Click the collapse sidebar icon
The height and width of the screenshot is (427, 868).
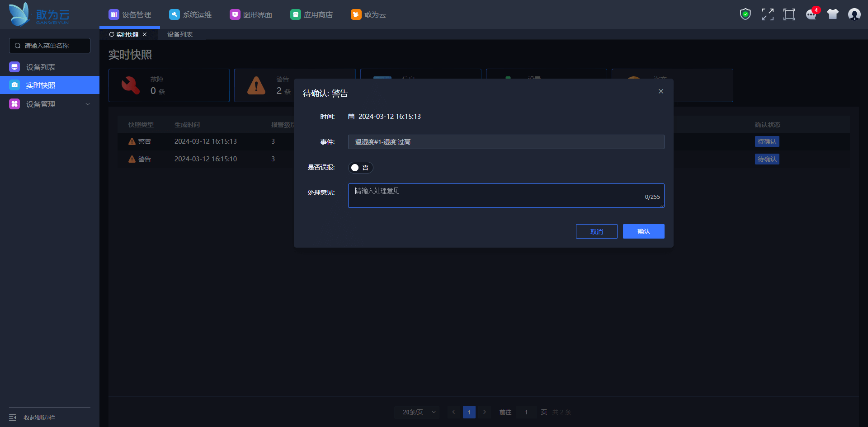point(13,418)
